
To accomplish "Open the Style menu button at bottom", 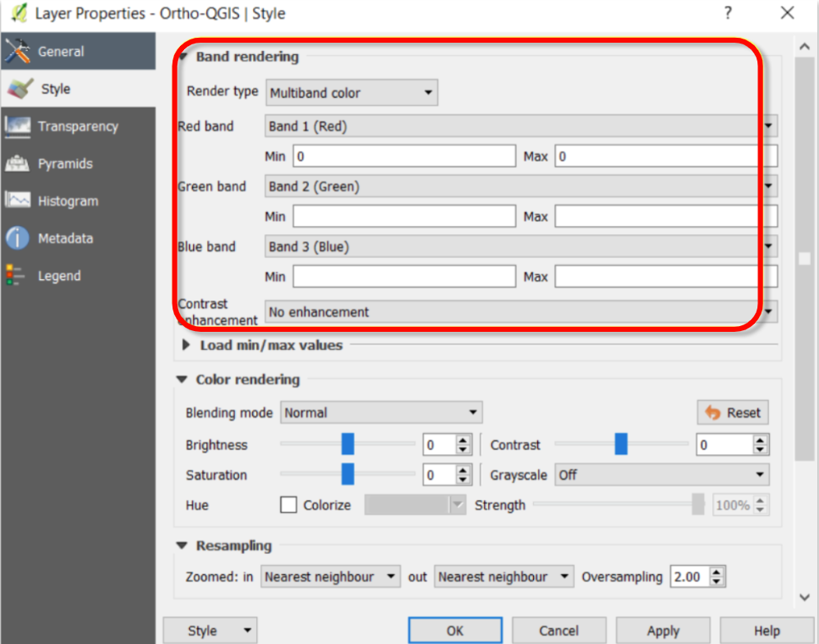I will [210, 631].
